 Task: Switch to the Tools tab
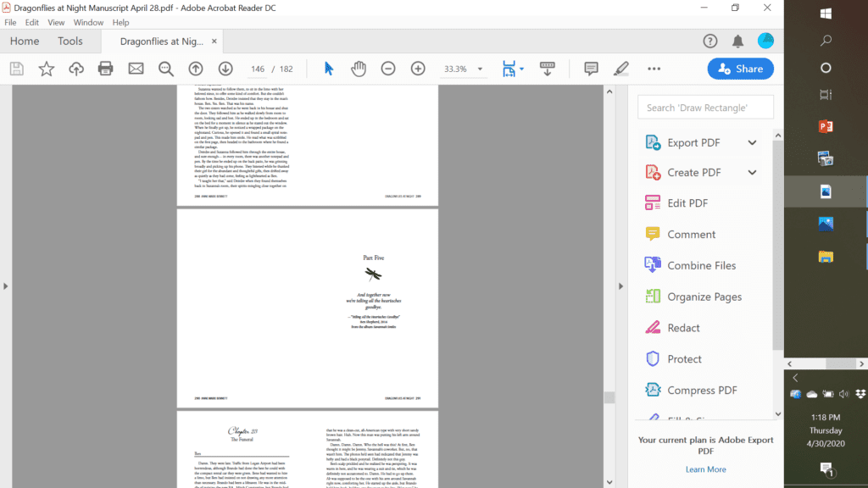pos(70,41)
